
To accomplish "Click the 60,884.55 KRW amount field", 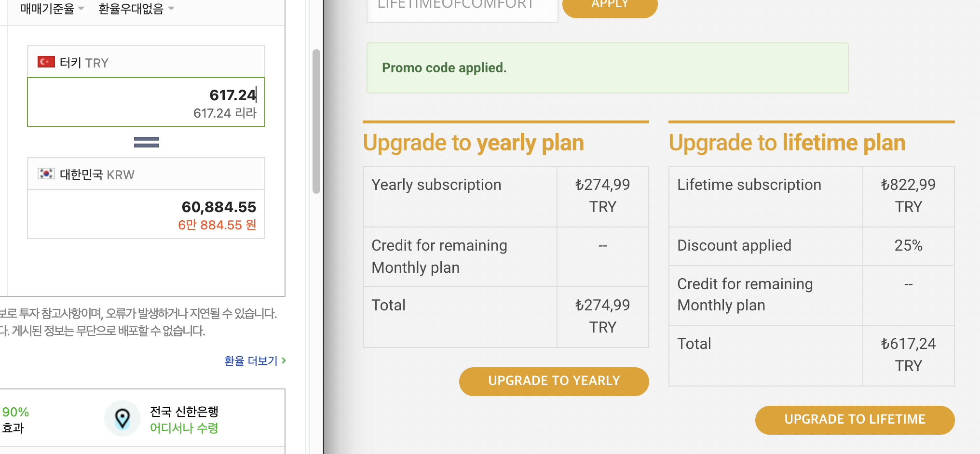I will 146,207.
